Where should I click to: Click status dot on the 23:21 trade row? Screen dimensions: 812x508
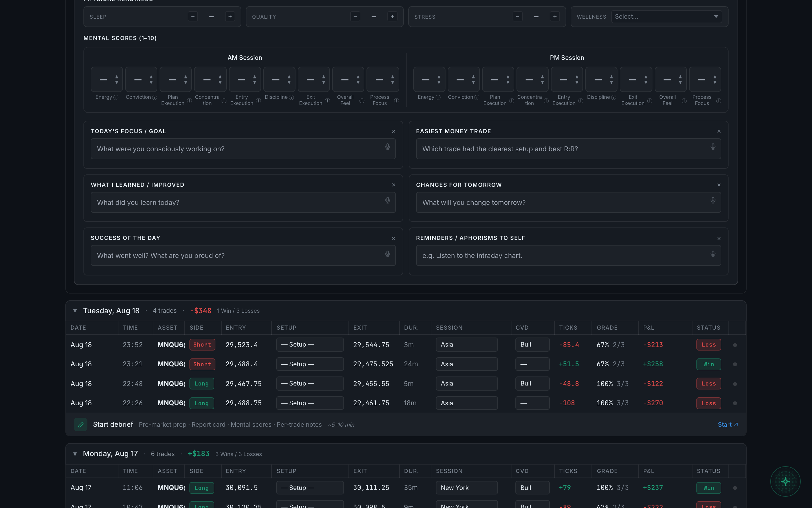[735, 364]
